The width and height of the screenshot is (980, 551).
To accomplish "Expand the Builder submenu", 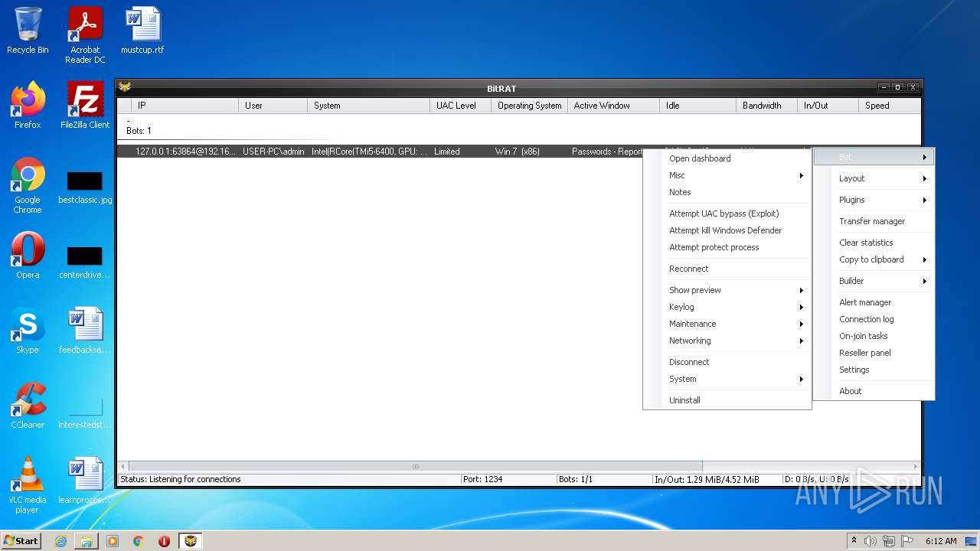I will [x=874, y=281].
